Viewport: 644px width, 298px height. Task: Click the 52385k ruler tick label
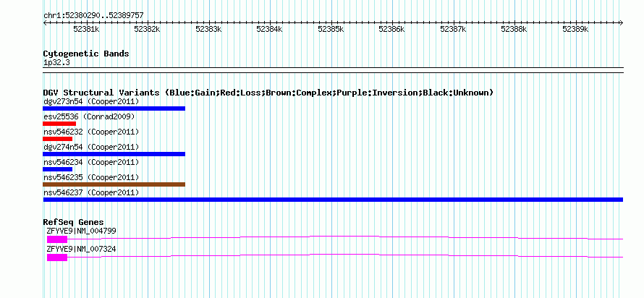tap(331, 29)
